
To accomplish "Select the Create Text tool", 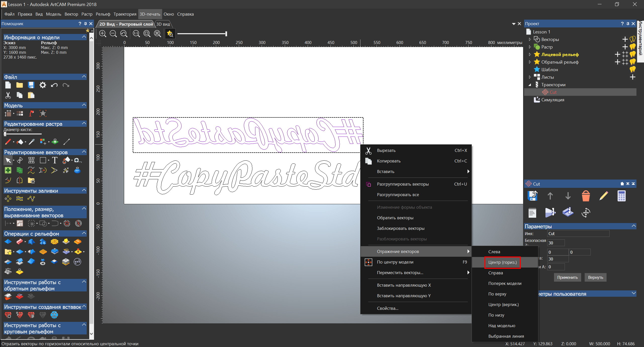I will pyautogui.click(x=55, y=160).
